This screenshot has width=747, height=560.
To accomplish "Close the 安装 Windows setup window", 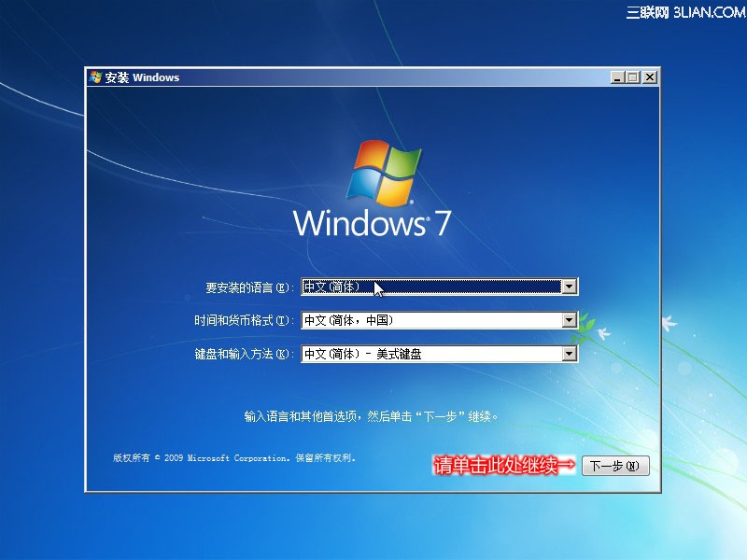I will pos(650,77).
